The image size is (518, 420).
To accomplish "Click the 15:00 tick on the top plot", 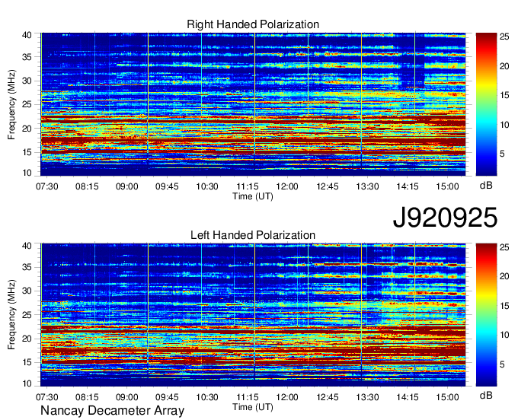I will click(x=448, y=186).
